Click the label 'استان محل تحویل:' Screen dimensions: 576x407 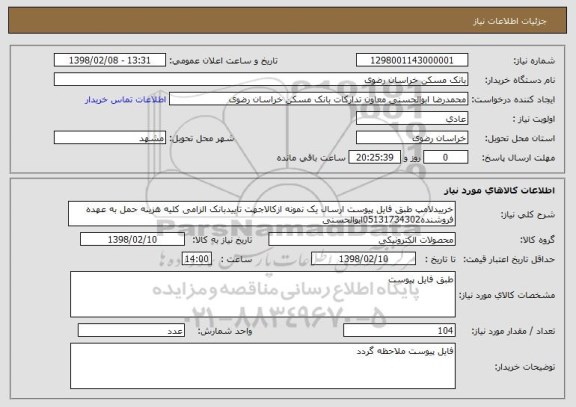(x=520, y=138)
